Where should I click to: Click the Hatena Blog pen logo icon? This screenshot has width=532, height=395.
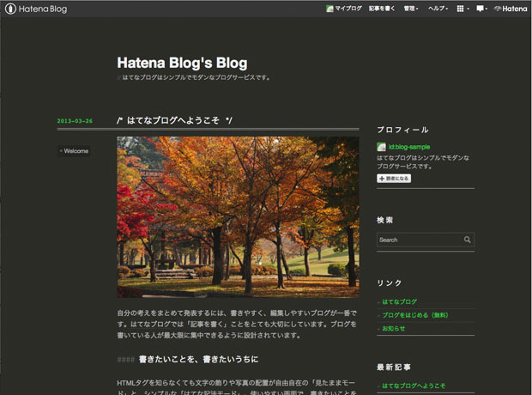[x=10, y=9]
